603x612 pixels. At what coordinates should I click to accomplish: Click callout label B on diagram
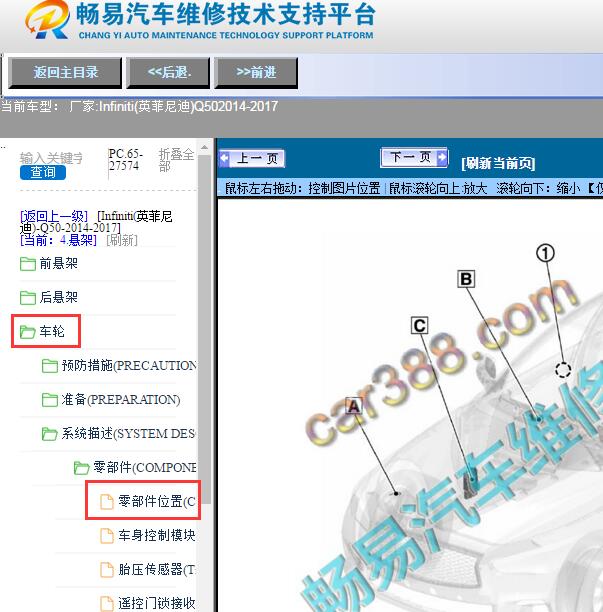pos(466,279)
